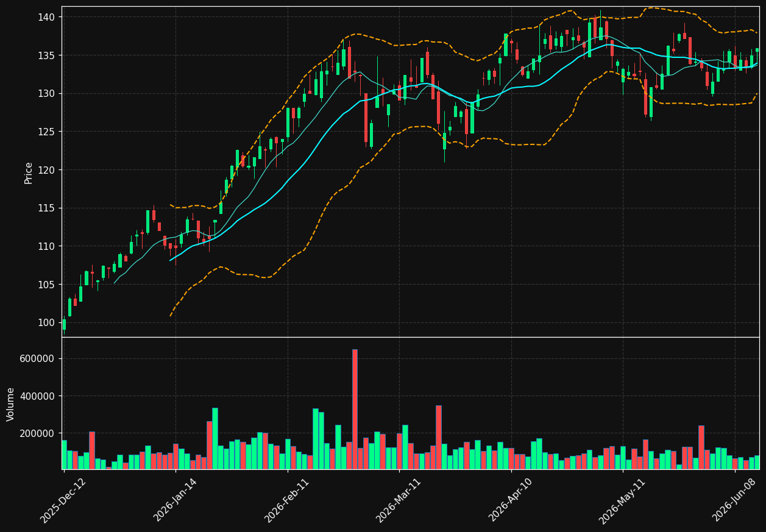Click the 2026-May-11 date label
This screenshot has height=532, width=766.
click(x=622, y=500)
